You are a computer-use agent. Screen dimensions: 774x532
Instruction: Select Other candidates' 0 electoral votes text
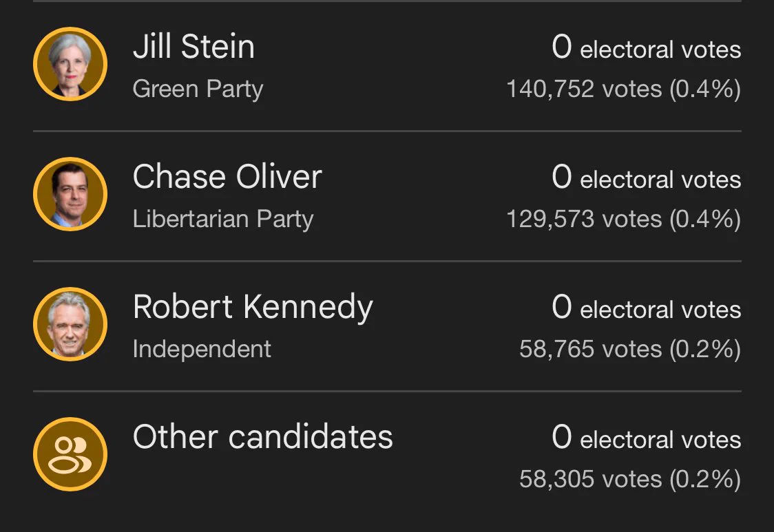click(646, 437)
